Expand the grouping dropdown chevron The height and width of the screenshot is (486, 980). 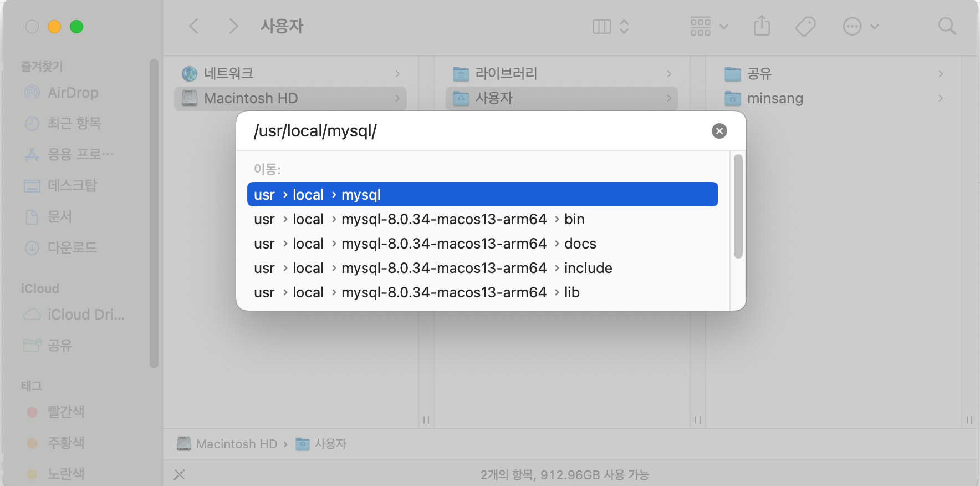click(724, 26)
